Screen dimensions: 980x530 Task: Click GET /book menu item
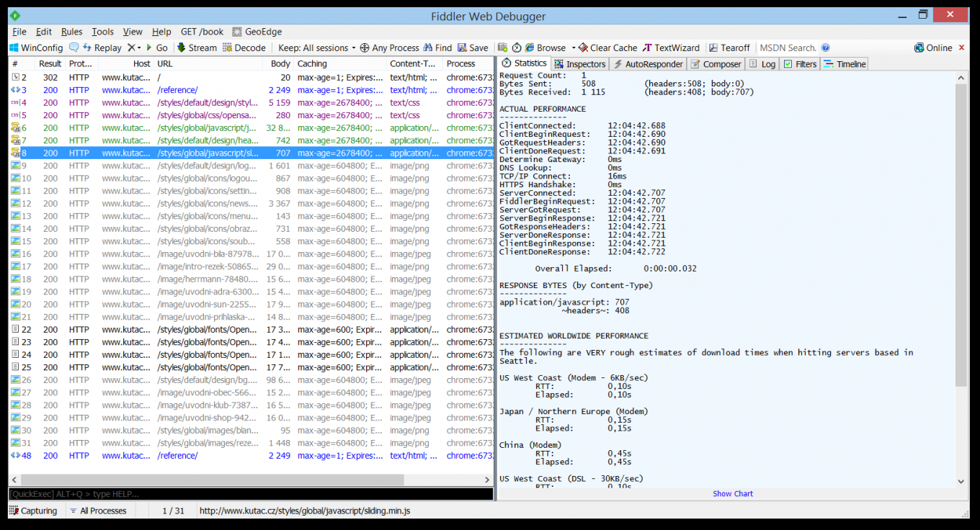202,32
